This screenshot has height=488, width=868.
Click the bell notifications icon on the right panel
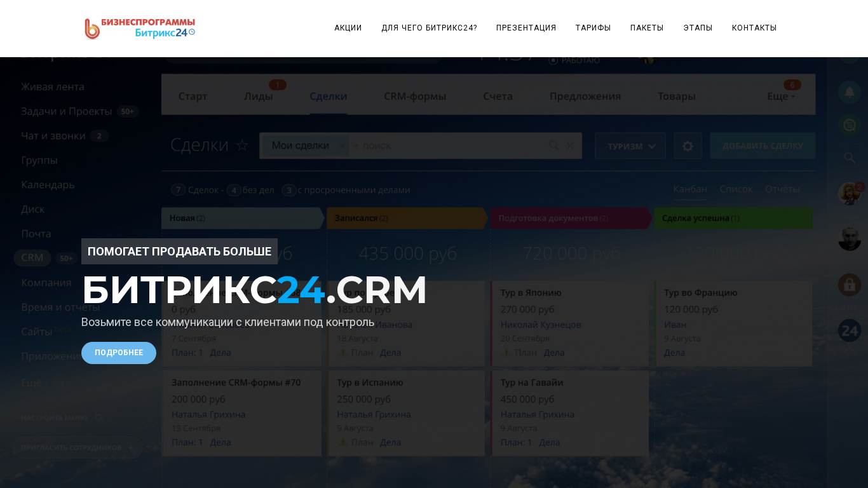[850, 92]
